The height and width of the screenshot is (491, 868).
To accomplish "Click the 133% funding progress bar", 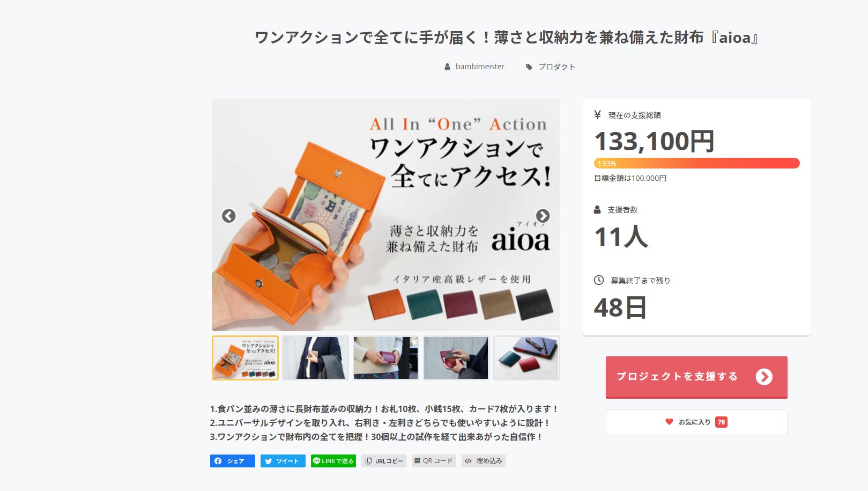I will (x=696, y=163).
